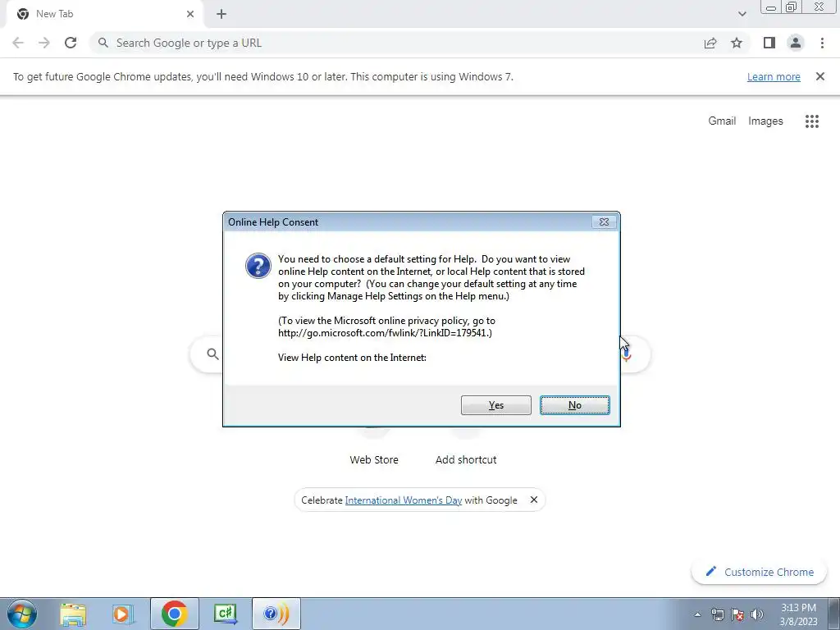Reload the current Chrome page
Image resolution: width=840 pixels, height=630 pixels.
pyautogui.click(x=71, y=43)
